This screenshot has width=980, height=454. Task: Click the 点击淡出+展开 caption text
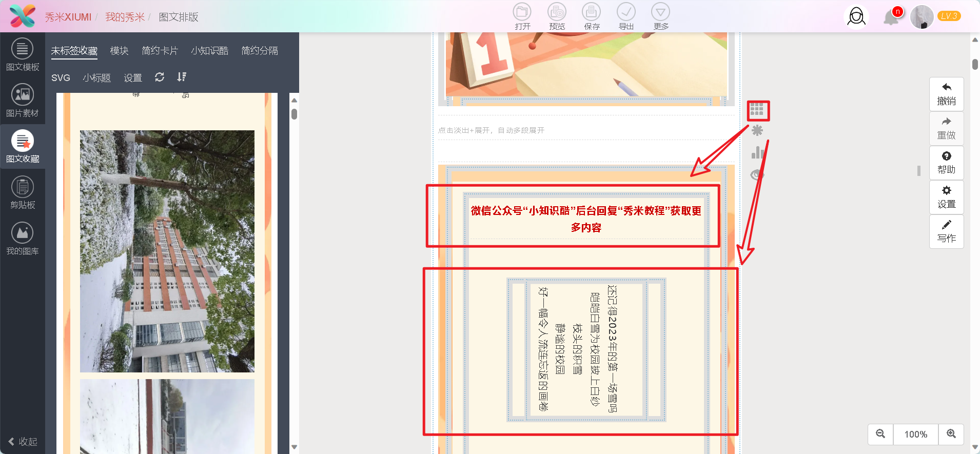click(491, 130)
